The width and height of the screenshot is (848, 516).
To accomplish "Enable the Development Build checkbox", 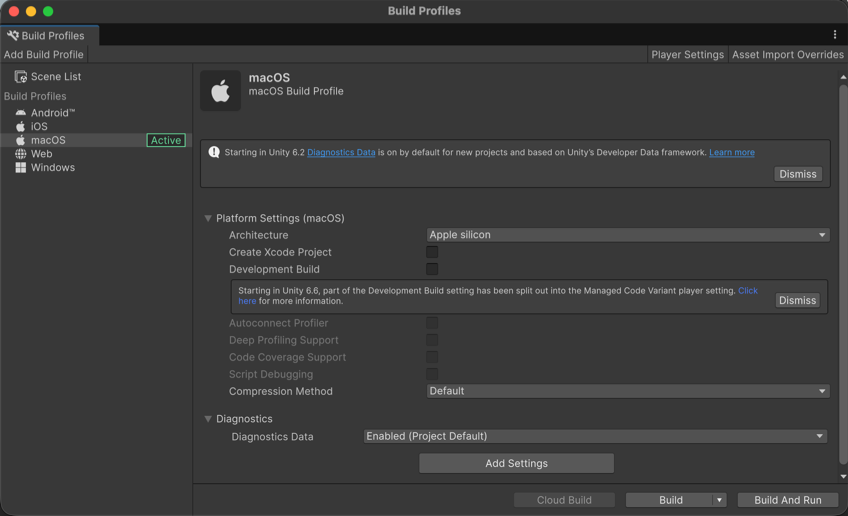I will (x=432, y=269).
